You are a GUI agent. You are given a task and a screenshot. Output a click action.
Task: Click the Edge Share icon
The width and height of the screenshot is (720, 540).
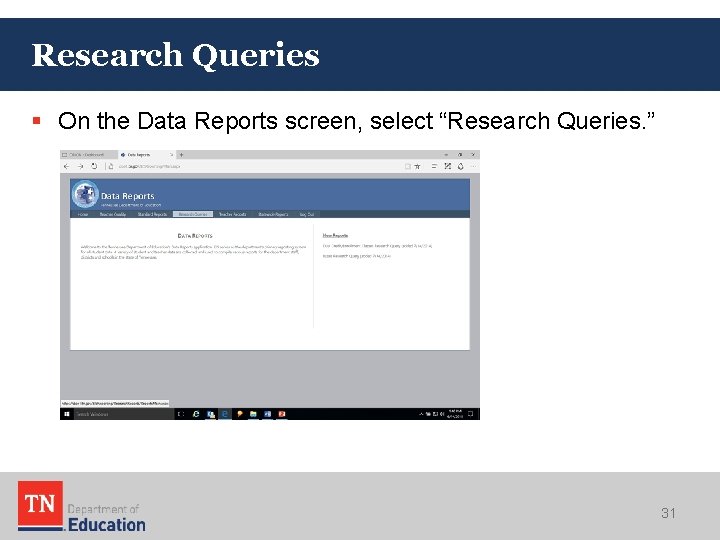click(461, 166)
